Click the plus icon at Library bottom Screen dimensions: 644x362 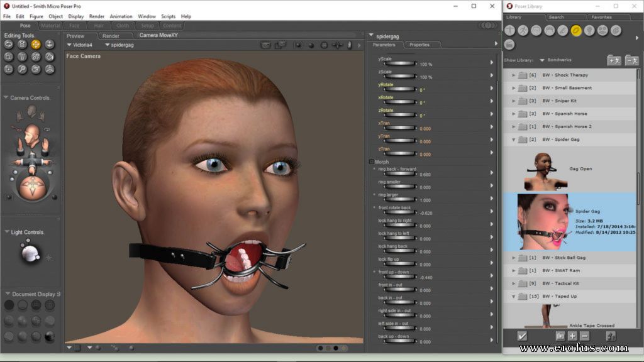point(572,336)
